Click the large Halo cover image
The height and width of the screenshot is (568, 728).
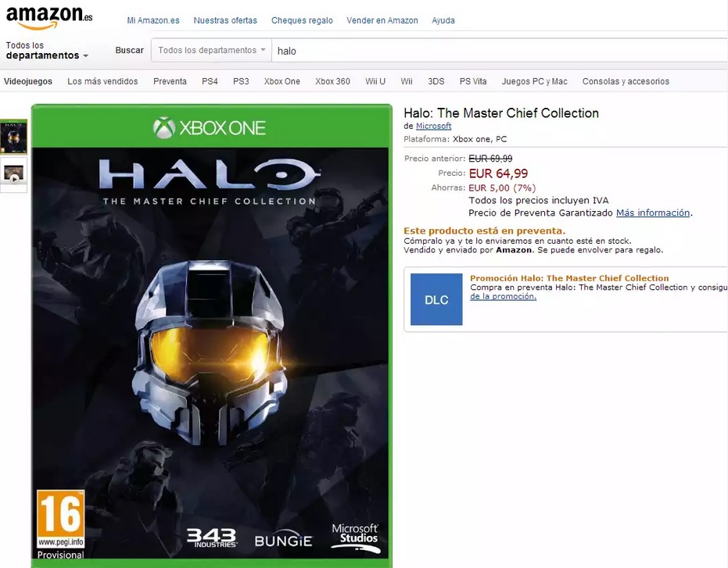click(212, 336)
